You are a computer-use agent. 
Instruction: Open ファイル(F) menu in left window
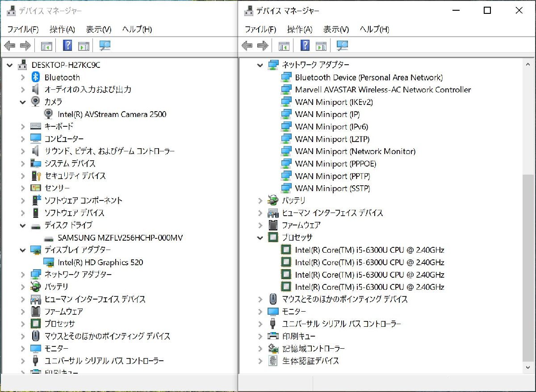(23, 29)
